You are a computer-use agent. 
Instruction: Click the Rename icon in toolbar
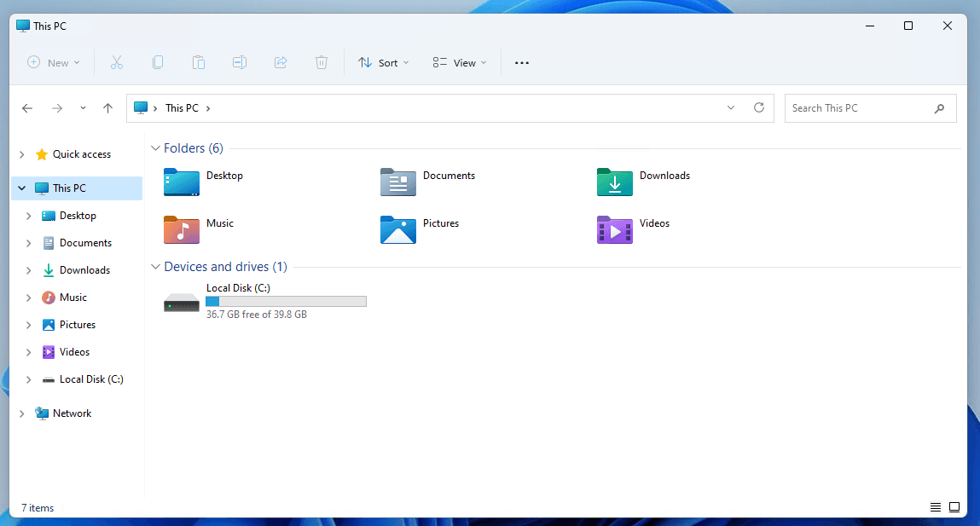pyautogui.click(x=240, y=62)
